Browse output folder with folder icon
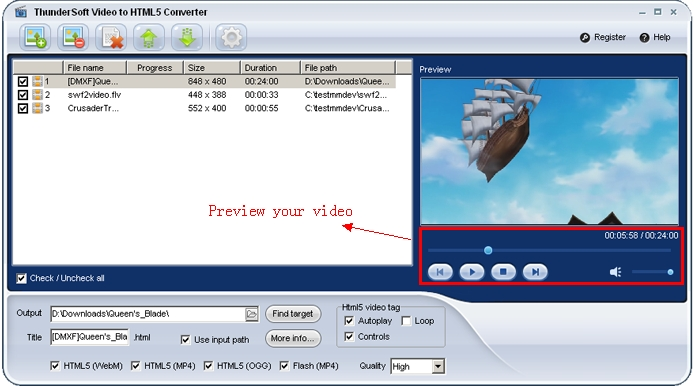This screenshot has width=695, height=386. point(251,314)
